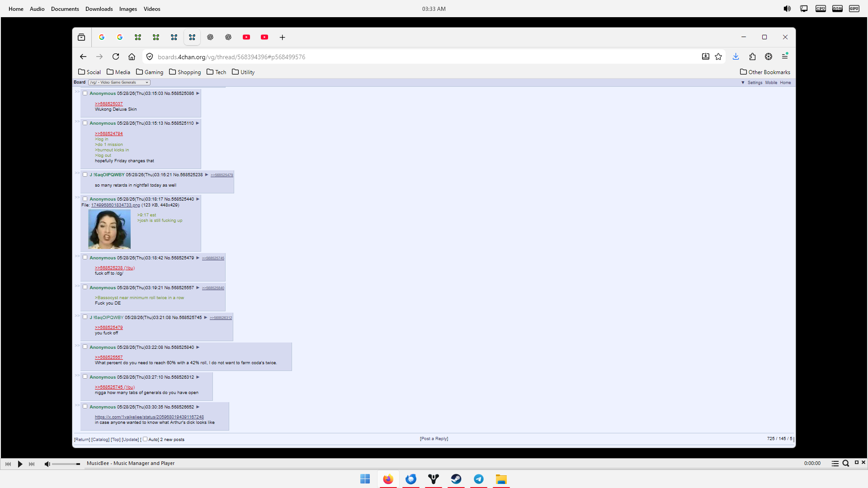Open the browser downloads arrow icon
Screen dimensions: 868x488
[x=736, y=56]
